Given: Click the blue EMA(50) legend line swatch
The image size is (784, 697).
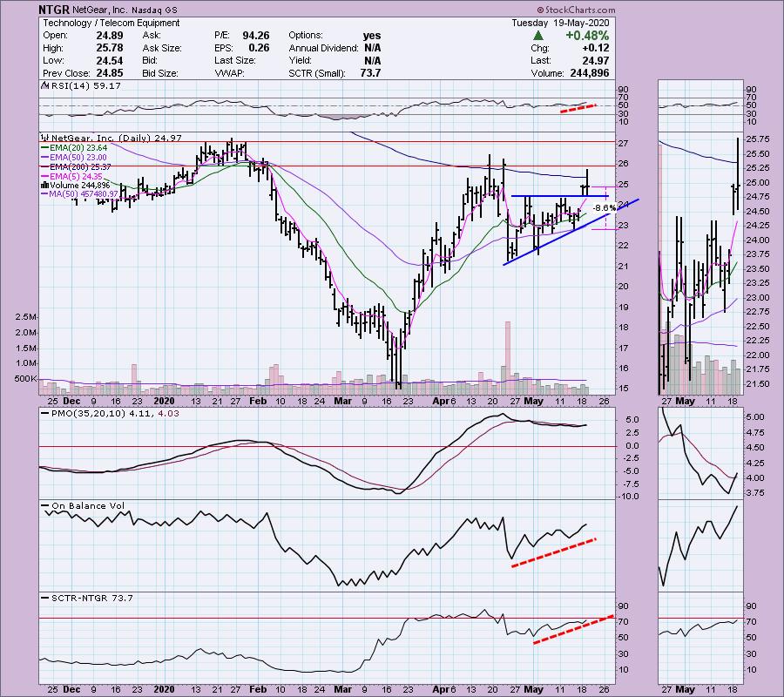Looking at the screenshot, I should (x=45, y=158).
